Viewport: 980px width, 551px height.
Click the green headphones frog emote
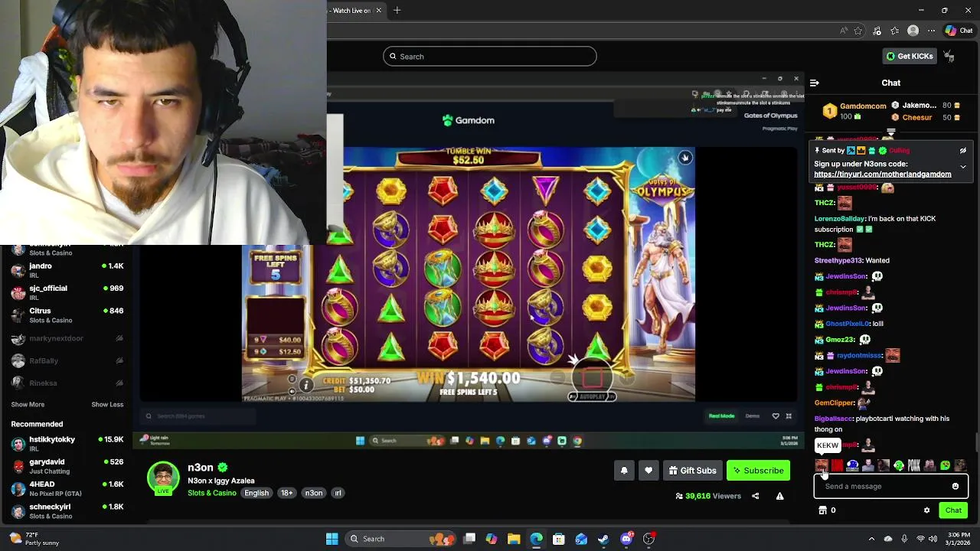899,465
